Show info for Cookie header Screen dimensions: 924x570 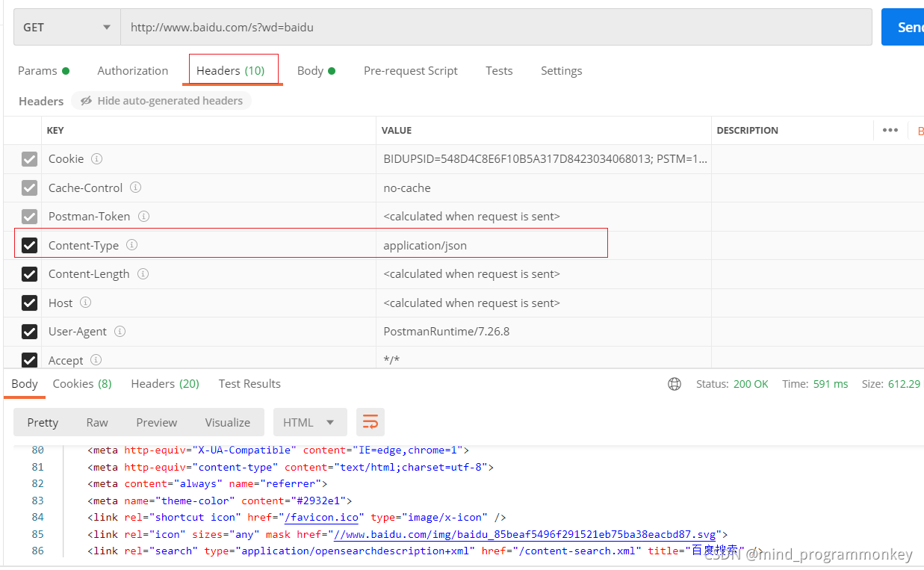click(96, 158)
